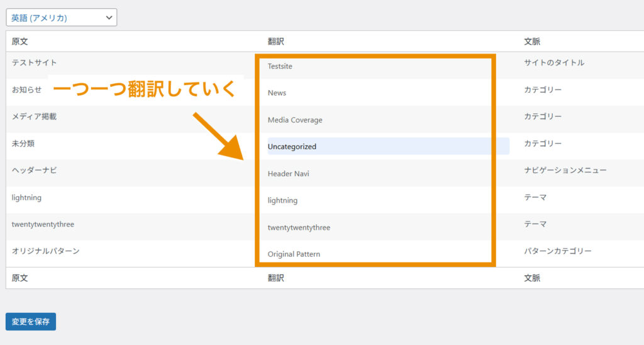Click the Testsite translation input field
The image size is (644, 345).
377,66
